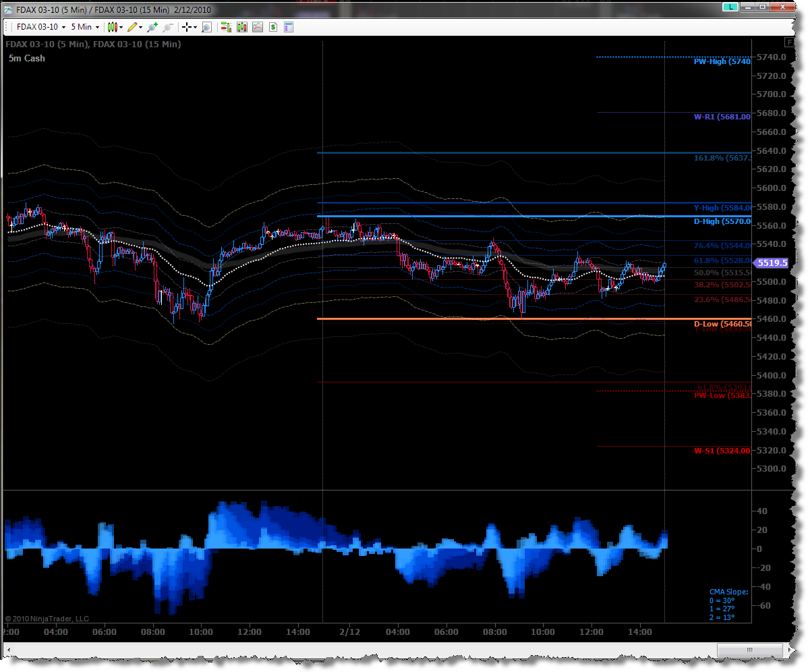The image size is (808, 672).
Task: Open the 5 Min interval dropdown
Action: pyautogui.click(x=85, y=27)
